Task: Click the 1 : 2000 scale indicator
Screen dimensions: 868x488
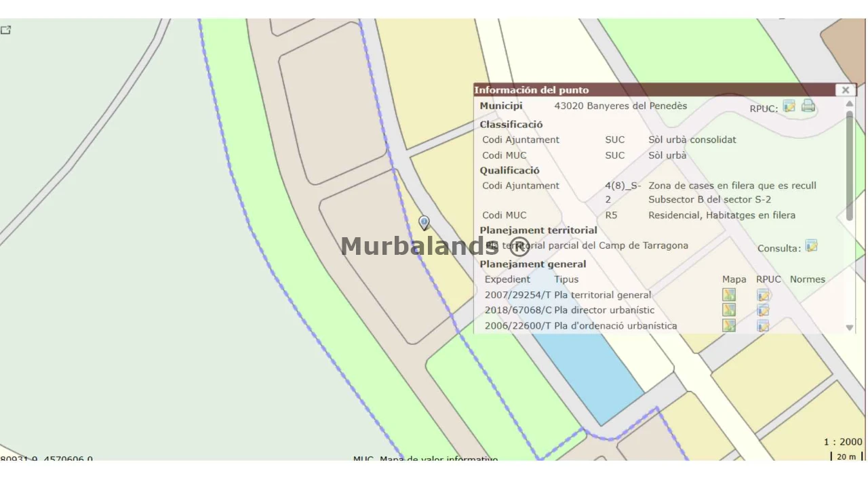Action: click(843, 442)
